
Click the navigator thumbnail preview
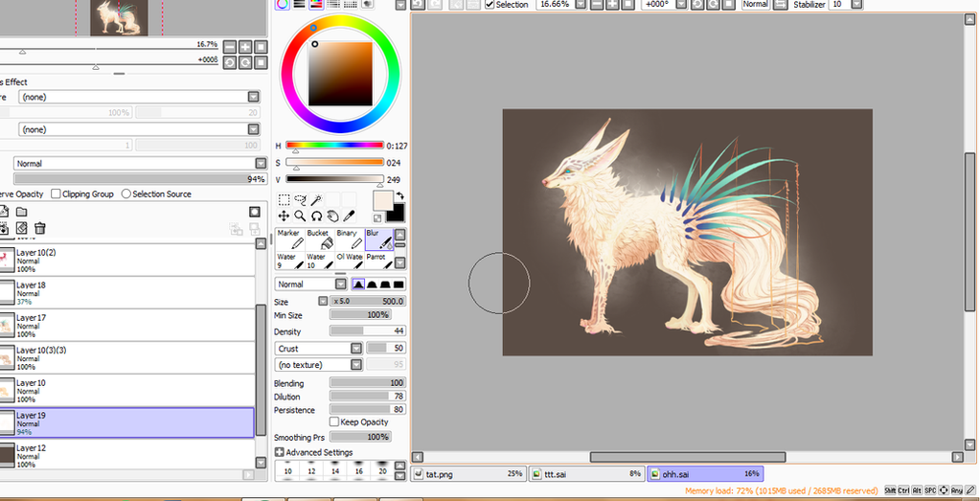click(x=119, y=17)
